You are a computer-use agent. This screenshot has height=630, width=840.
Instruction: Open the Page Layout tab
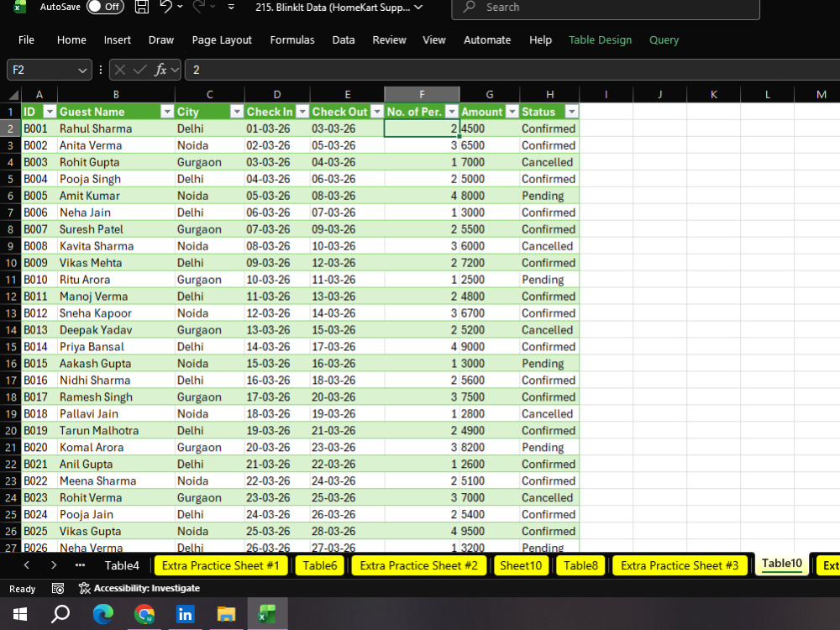coord(222,40)
